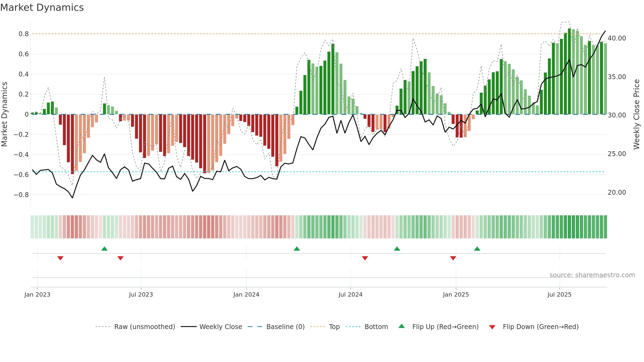Click the 0.6 left axis tick label
The width and height of the screenshot is (644, 362).
pyautogui.click(x=24, y=54)
